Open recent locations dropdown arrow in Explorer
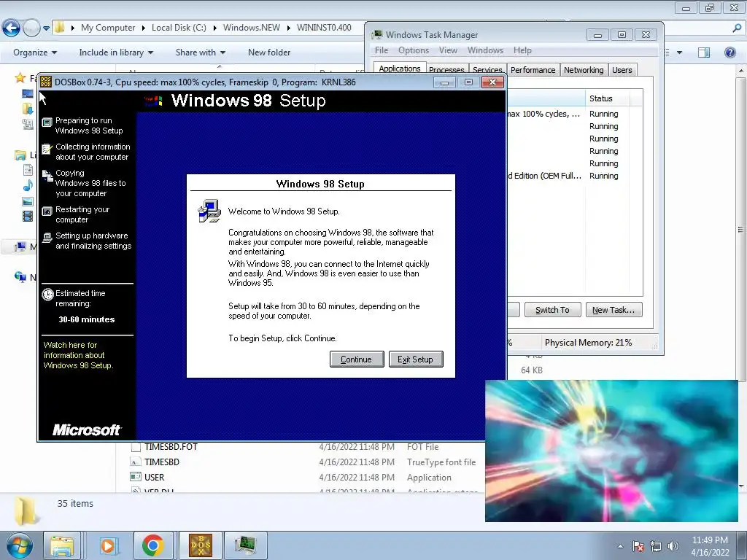The height and width of the screenshot is (560, 747). click(46, 28)
